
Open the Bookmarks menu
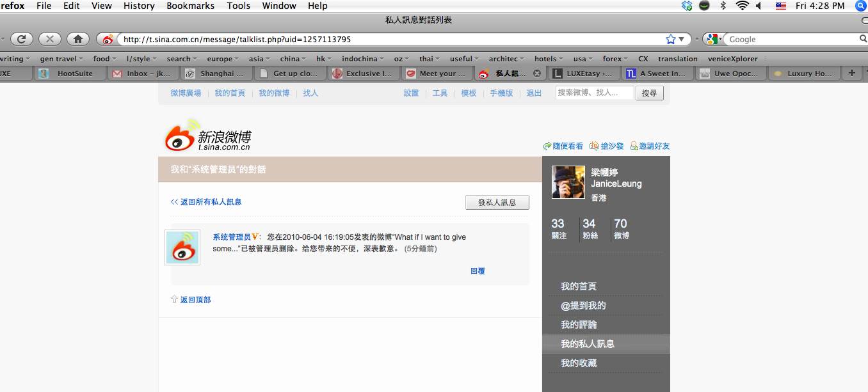coord(190,6)
